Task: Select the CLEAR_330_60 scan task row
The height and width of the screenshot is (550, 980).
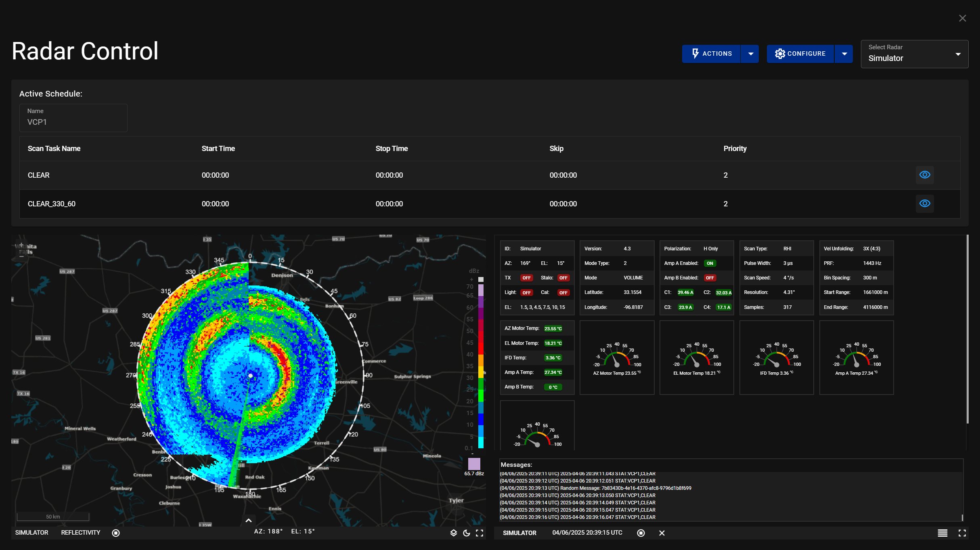Action: (x=490, y=204)
